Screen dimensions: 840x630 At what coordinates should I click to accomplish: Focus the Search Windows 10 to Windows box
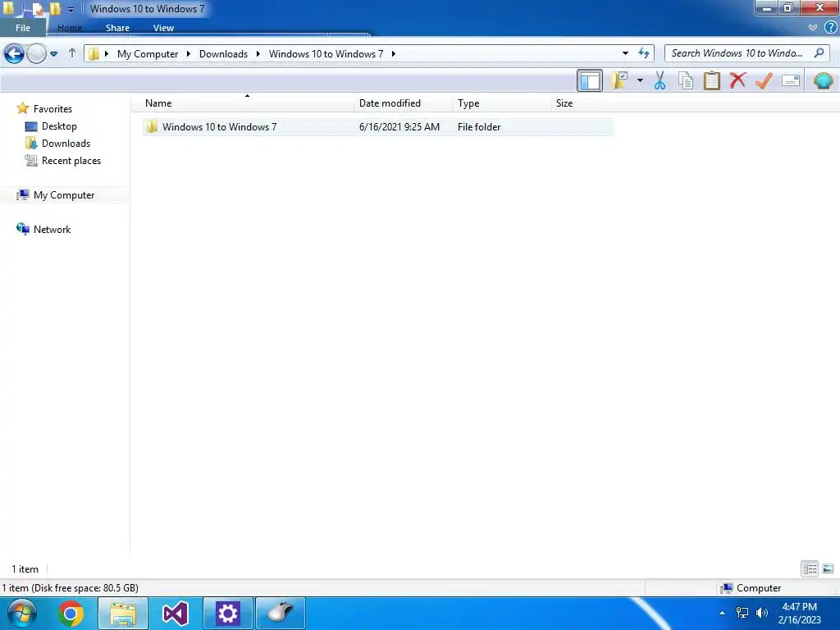(x=738, y=53)
